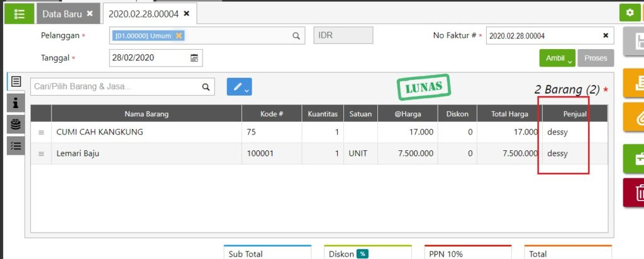The height and width of the screenshot is (259, 644).
Task: Click the Cari/Pilih Barang & Jasa field
Action: [116, 87]
